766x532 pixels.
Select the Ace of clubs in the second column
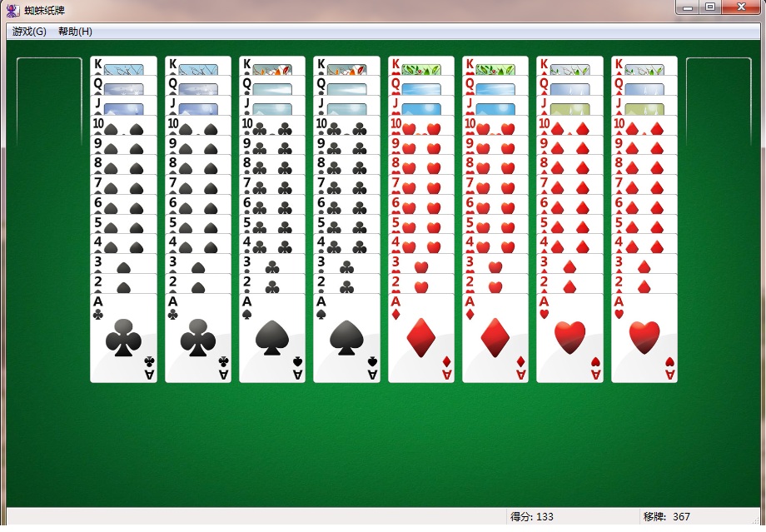pos(198,338)
